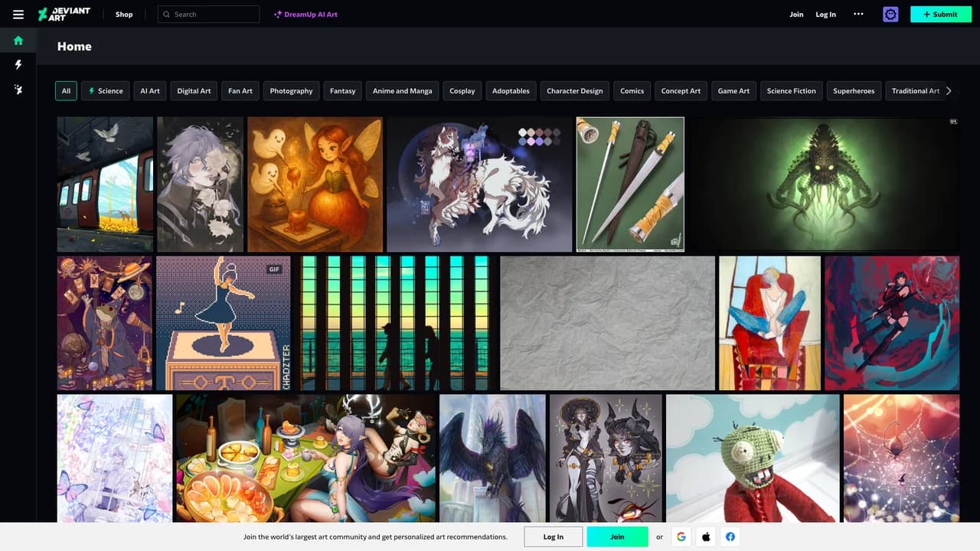Click the DeviantArt logo
Image resolution: width=980 pixels, height=551 pixels.
point(64,14)
